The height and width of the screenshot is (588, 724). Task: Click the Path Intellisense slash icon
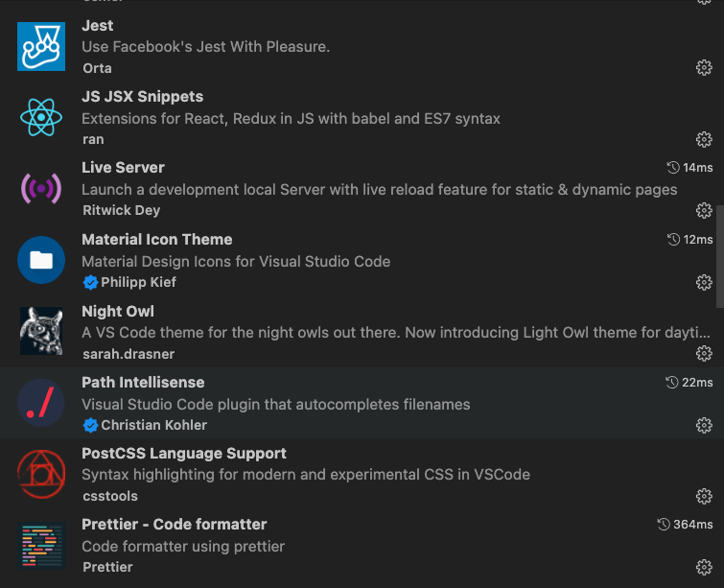coord(41,403)
